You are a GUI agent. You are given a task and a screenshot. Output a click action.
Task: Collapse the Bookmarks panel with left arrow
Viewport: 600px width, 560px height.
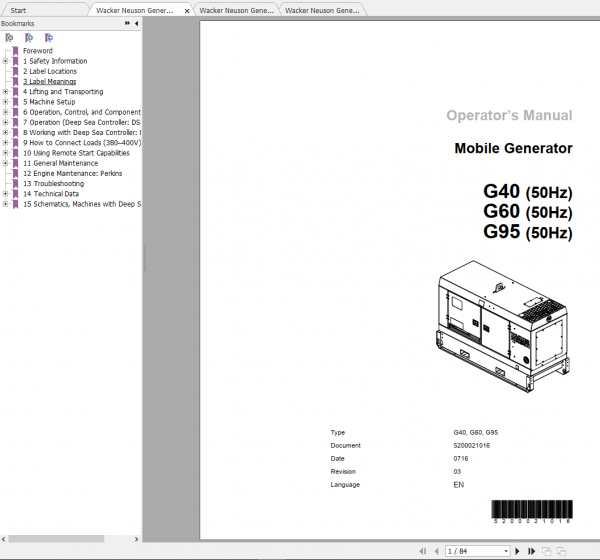137,23
